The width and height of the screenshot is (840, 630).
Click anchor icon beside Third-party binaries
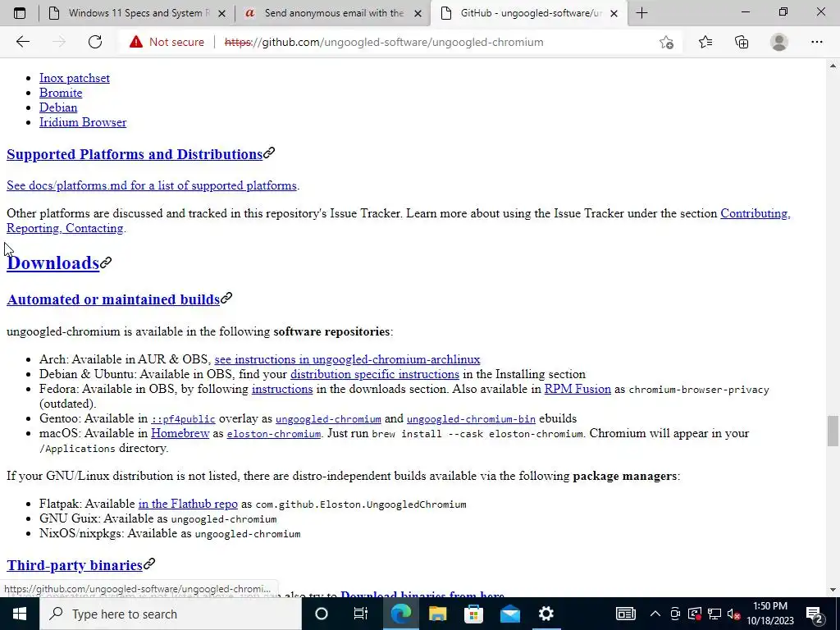pyautogui.click(x=149, y=564)
